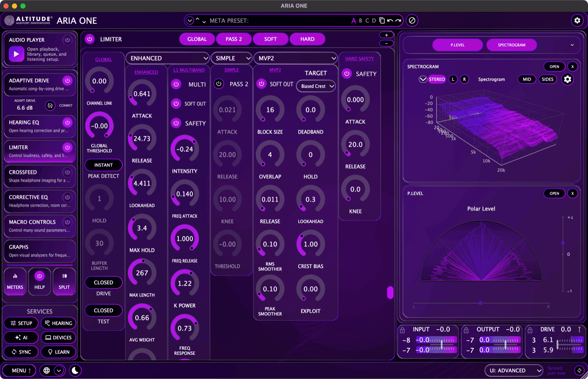Click the meta preset bypass icon

[412, 20]
